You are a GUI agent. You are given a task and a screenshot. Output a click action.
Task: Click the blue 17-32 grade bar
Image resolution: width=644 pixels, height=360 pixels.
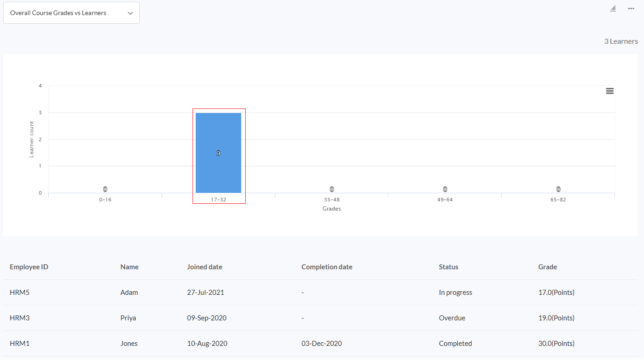pos(218,153)
